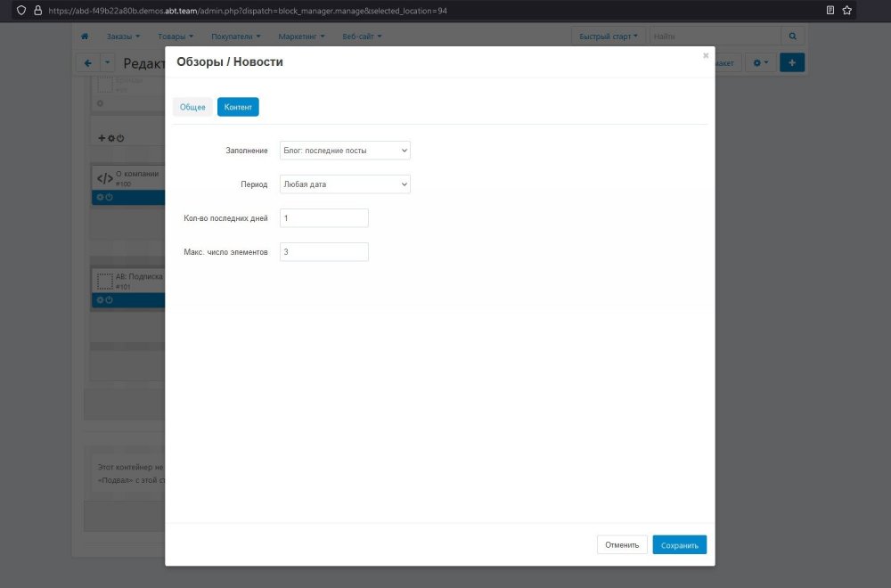The image size is (891, 588).
Task: Toggle power icon on О компании block
Action: 110,198
